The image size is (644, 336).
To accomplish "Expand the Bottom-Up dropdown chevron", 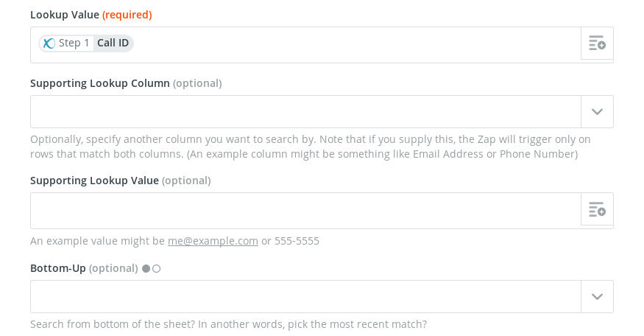I will [x=597, y=296].
